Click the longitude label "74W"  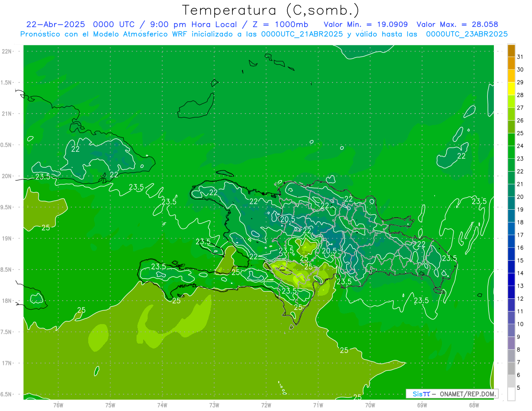click(162, 405)
